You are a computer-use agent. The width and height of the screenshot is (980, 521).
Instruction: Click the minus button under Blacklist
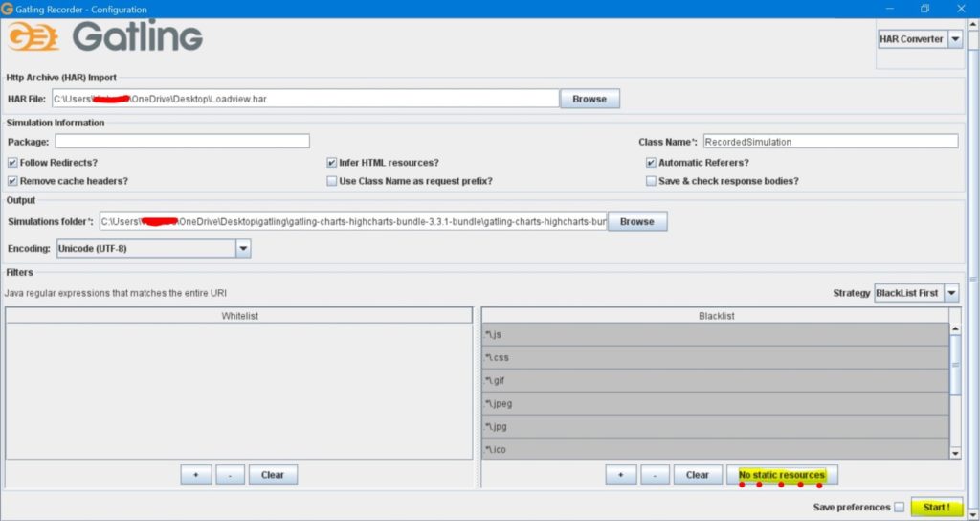655,475
